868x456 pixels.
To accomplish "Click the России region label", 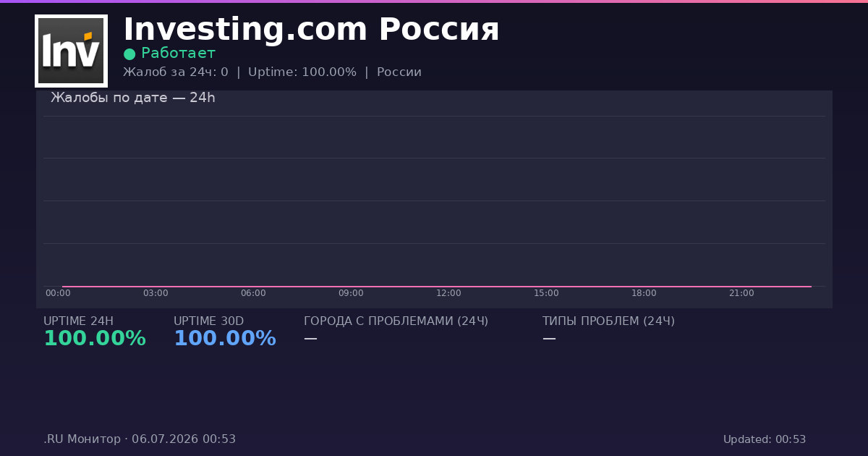I will click(x=399, y=72).
